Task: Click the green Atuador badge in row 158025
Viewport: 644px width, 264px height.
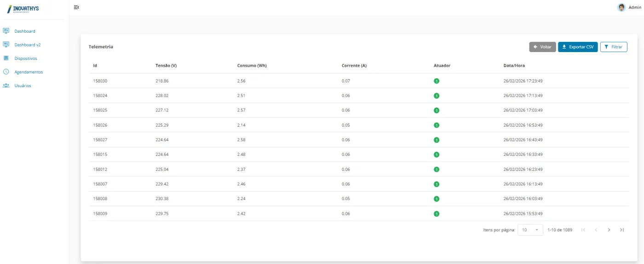Action: (437, 111)
